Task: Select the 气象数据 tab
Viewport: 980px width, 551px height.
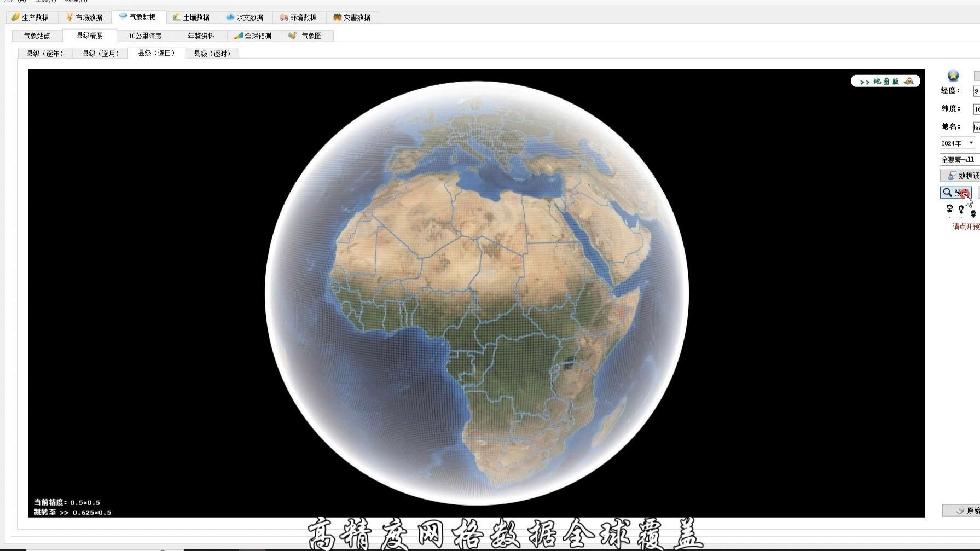Action: pyautogui.click(x=138, y=17)
